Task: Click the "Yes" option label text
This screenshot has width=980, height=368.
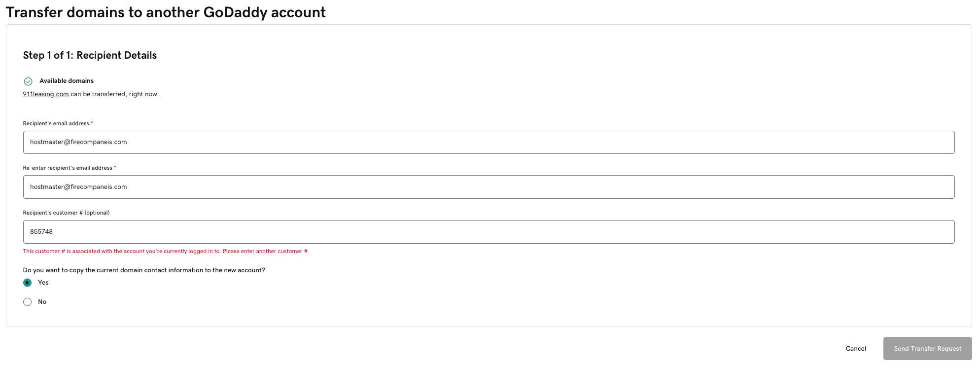Action: (x=43, y=283)
